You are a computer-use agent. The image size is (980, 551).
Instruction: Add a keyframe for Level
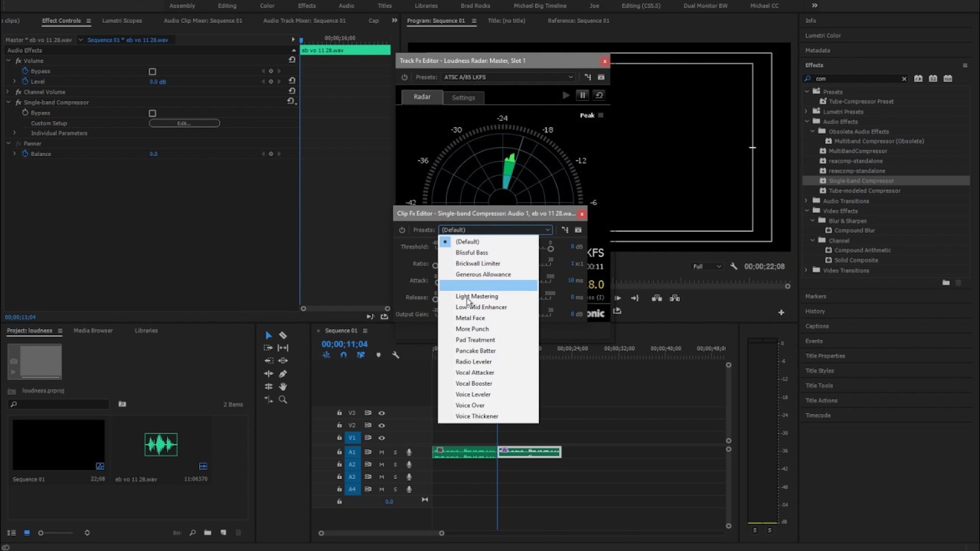pyautogui.click(x=271, y=81)
